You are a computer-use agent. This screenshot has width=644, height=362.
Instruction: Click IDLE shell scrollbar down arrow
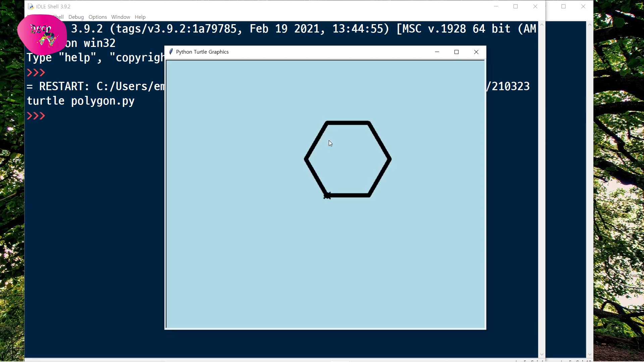tap(542, 354)
